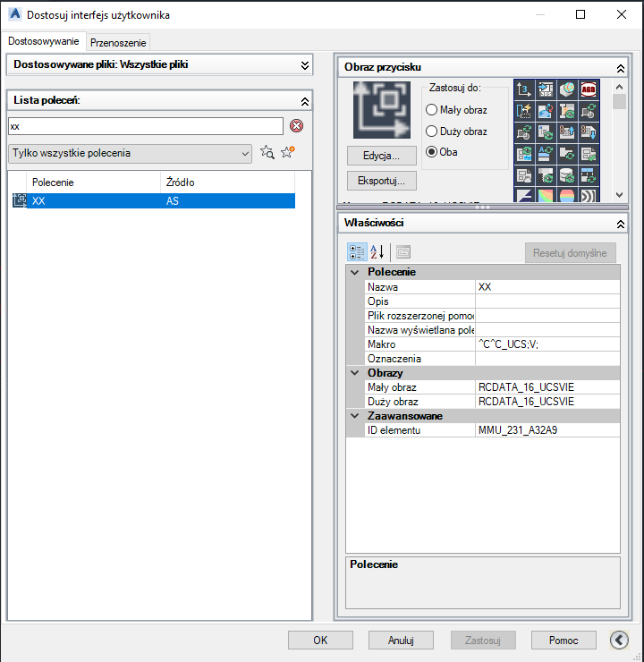Click the Polecenie column header
644x662 pixels.
[x=93, y=182]
